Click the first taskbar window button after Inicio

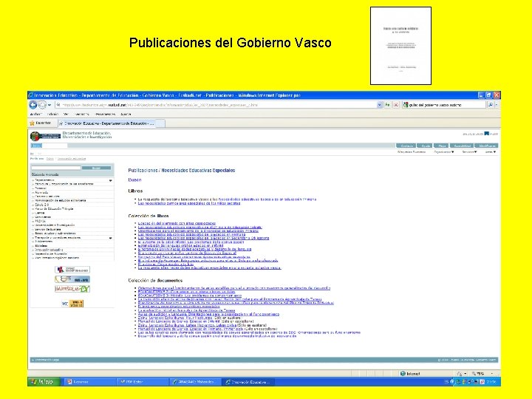click(x=89, y=382)
